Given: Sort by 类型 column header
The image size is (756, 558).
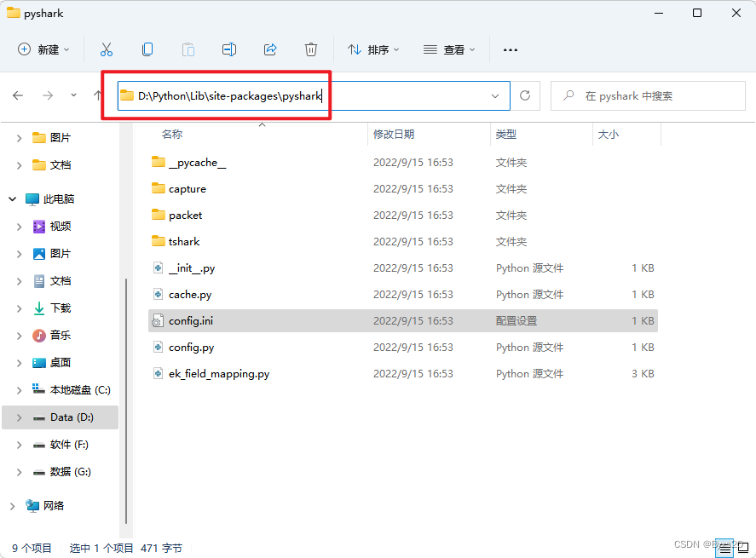Looking at the screenshot, I should pos(541,135).
